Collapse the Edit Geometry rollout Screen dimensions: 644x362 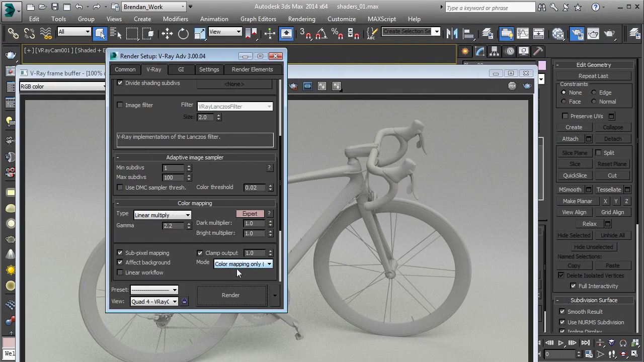pos(594,65)
